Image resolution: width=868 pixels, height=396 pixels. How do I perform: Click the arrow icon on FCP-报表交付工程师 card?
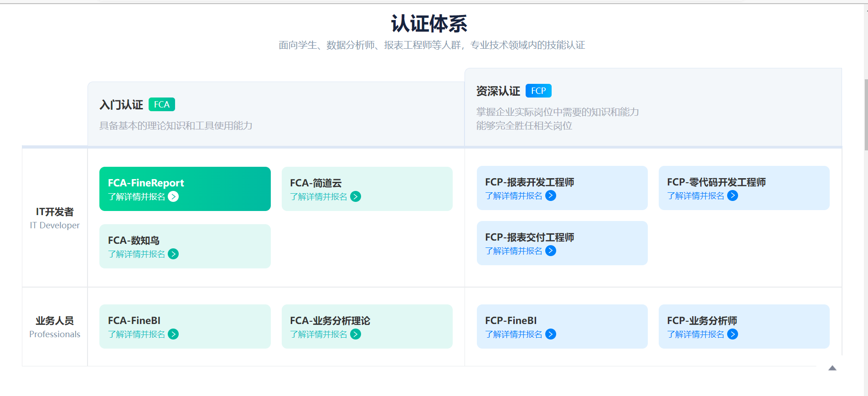point(551,251)
